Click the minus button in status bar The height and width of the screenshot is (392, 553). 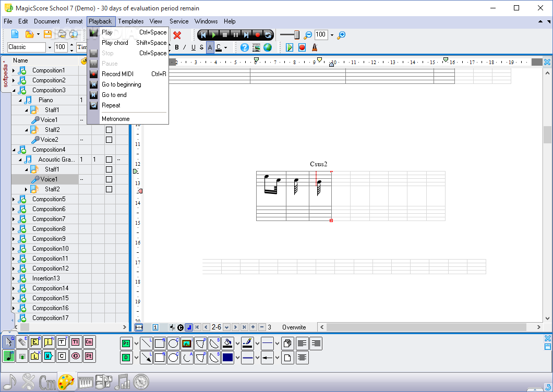pos(262,327)
